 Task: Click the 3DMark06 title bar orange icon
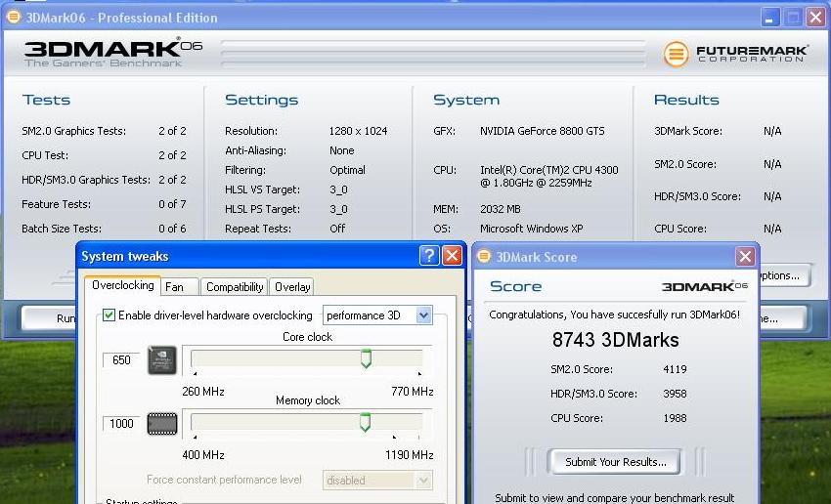(13, 17)
